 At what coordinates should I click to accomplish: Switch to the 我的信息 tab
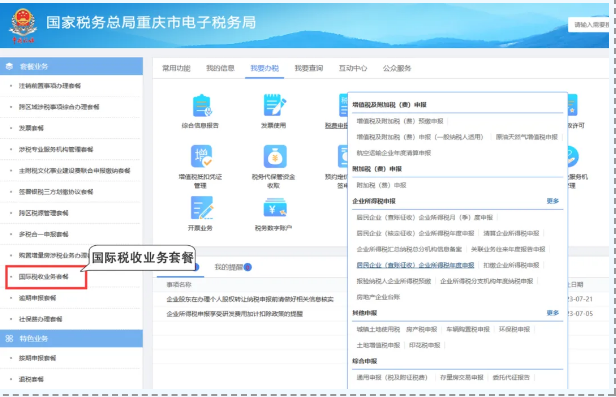click(220, 68)
